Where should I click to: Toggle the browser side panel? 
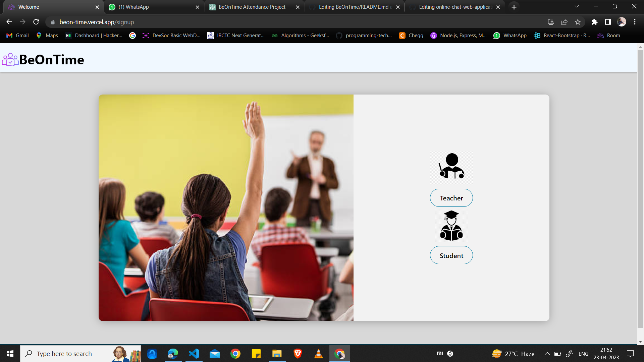[608, 22]
